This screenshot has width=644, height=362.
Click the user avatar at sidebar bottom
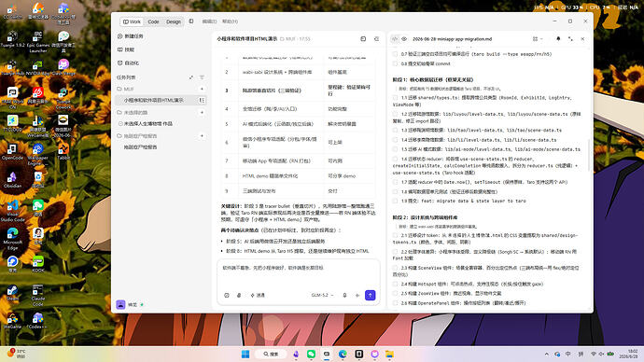tap(120, 304)
